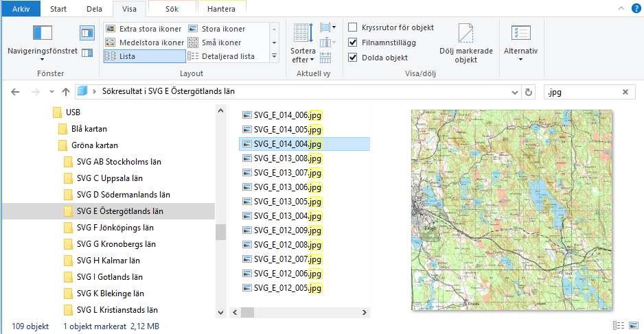
Task: Select file SVG_E_013_008.jpg
Action: 282,158
